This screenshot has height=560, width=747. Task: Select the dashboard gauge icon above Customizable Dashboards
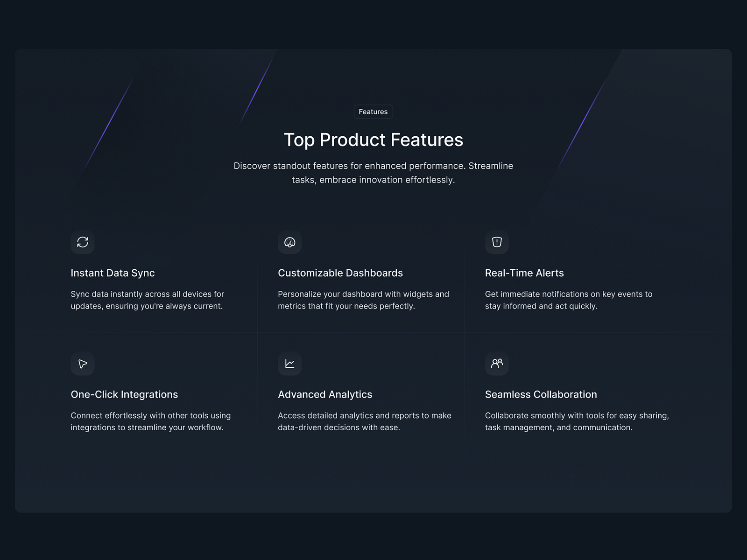tap(289, 242)
